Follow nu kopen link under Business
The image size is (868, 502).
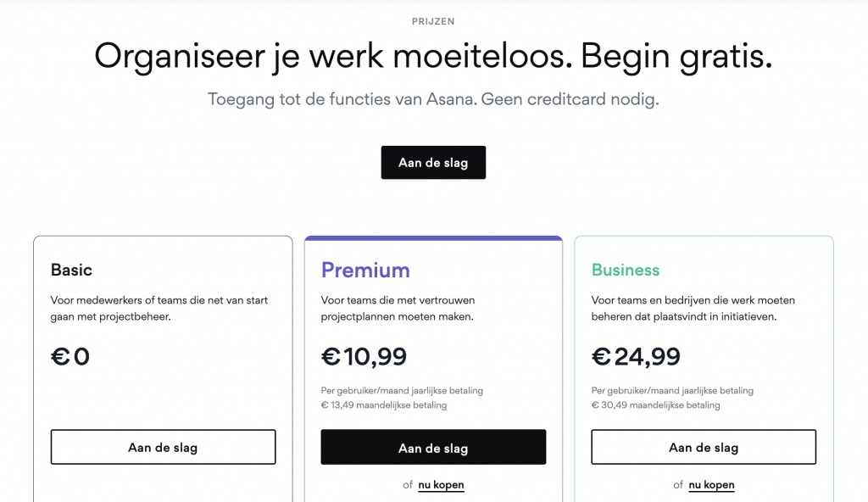[711, 485]
